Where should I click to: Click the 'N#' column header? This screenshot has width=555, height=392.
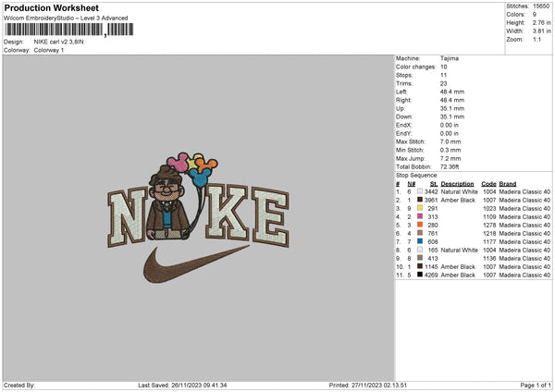[x=412, y=184]
